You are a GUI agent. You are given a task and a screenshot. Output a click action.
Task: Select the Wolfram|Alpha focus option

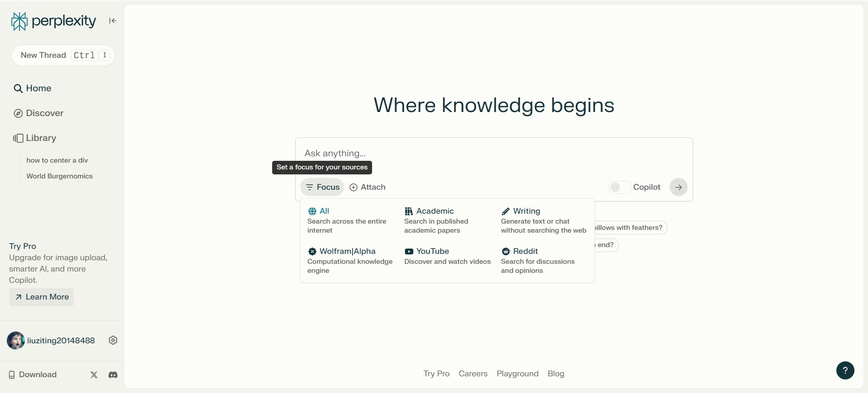tap(350, 261)
